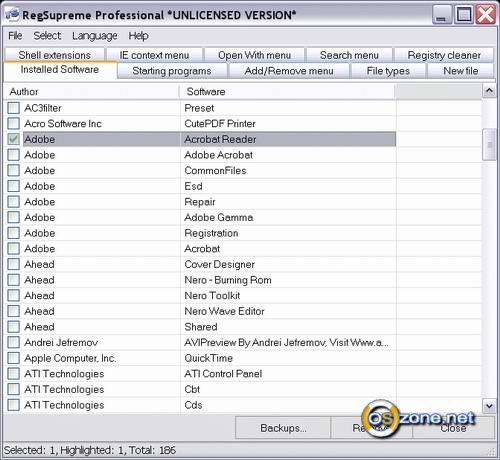Sort list by Software column header
The height and width of the screenshot is (460, 500).
tap(287, 92)
